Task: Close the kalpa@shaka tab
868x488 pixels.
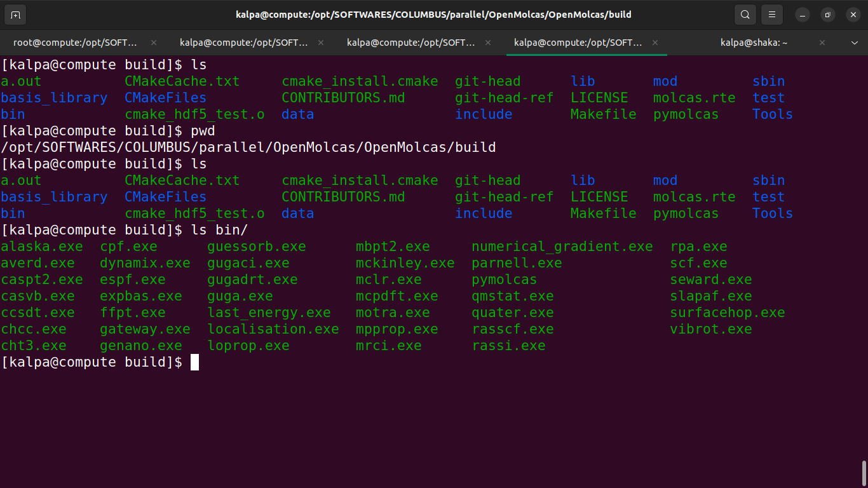Action: click(x=822, y=43)
